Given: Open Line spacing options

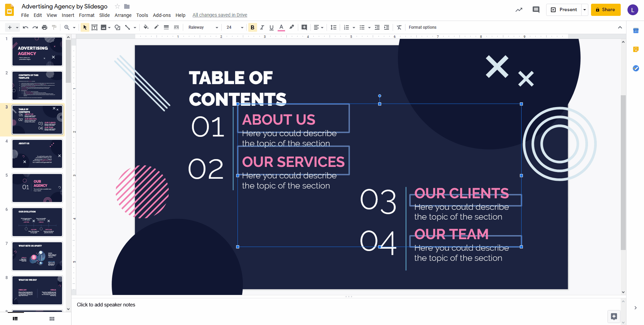Looking at the screenshot, I should pos(333,27).
